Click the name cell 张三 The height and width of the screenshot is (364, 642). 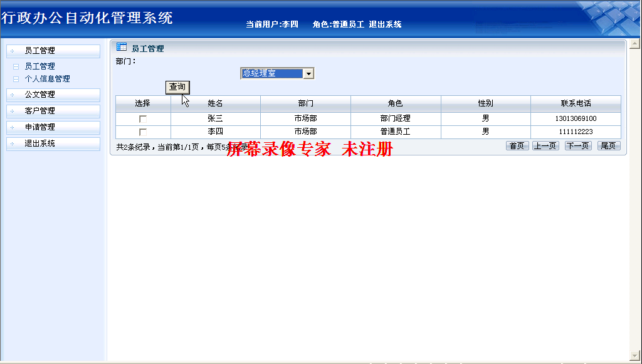click(x=216, y=118)
